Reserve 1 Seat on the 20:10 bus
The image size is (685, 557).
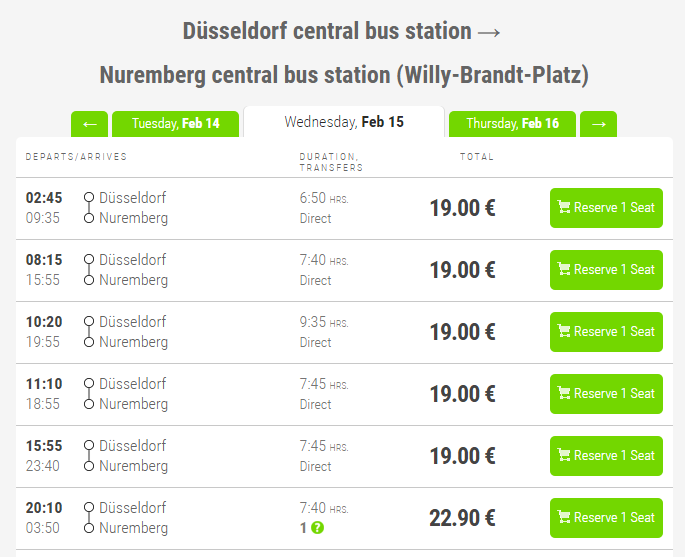606,518
